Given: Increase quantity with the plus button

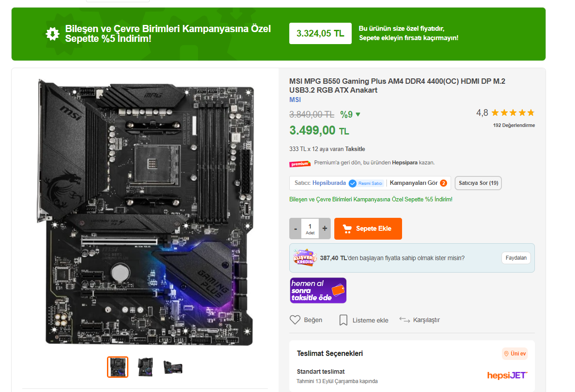Looking at the screenshot, I should (324, 229).
